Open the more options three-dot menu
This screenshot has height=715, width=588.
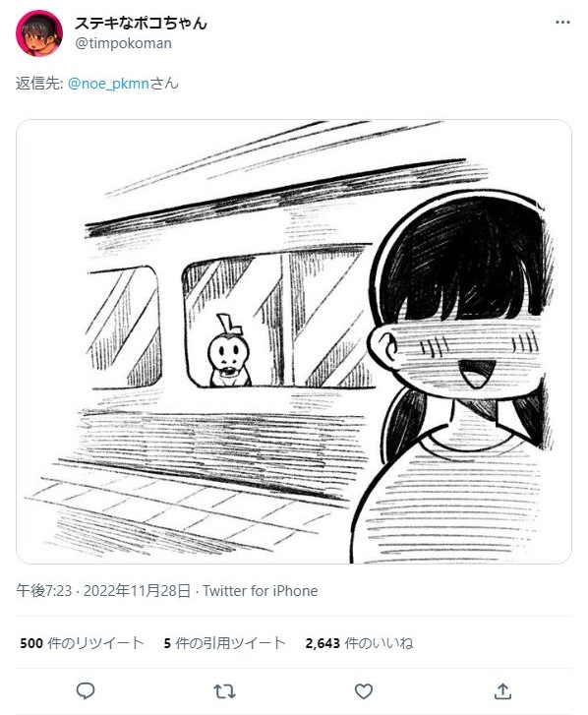562,23
